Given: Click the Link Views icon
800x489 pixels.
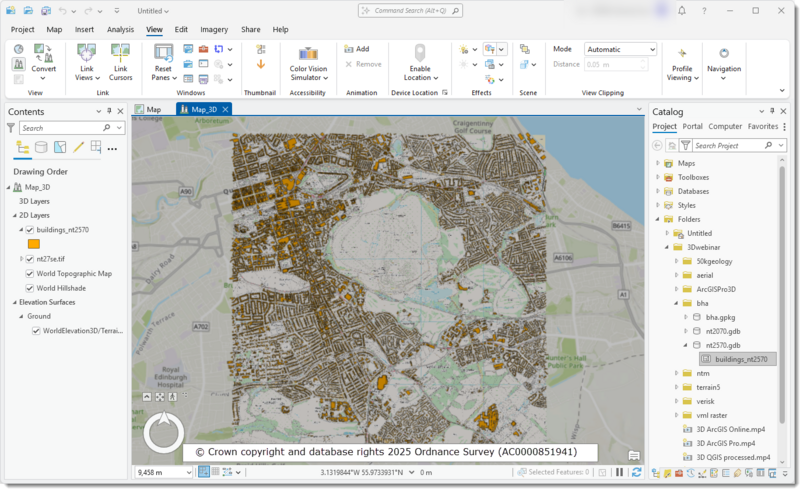Looking at the screenshot, I should tap(86, 53).
